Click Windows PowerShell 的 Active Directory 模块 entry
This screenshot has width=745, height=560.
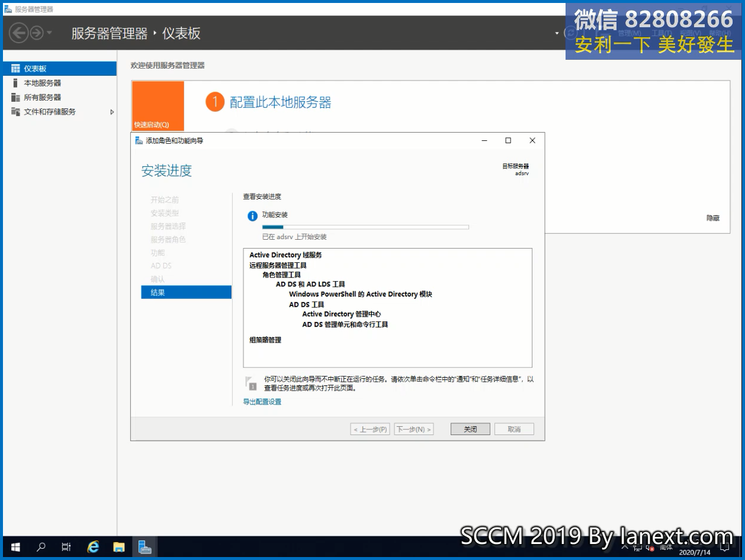tap(361, 294)
